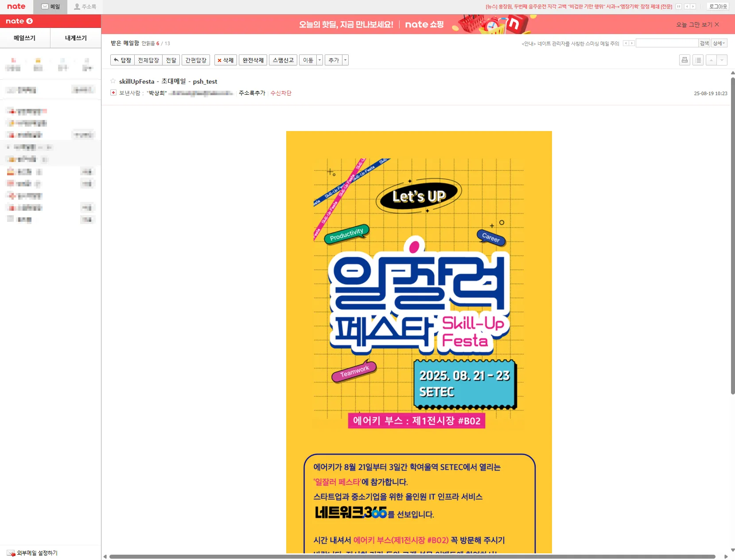Viewport: 735px width, 560px height.
Task: Switch to the 주소록 tab
Action: pos(85,7)
